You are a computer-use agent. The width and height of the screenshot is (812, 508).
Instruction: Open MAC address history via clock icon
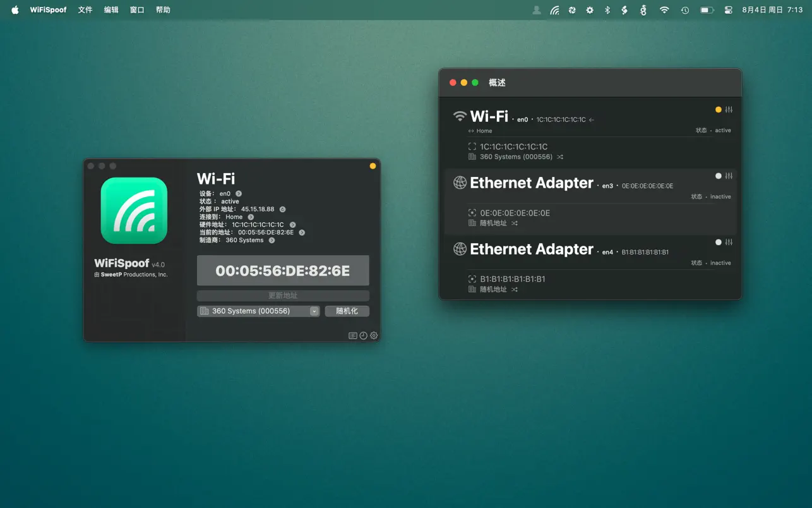363,336
